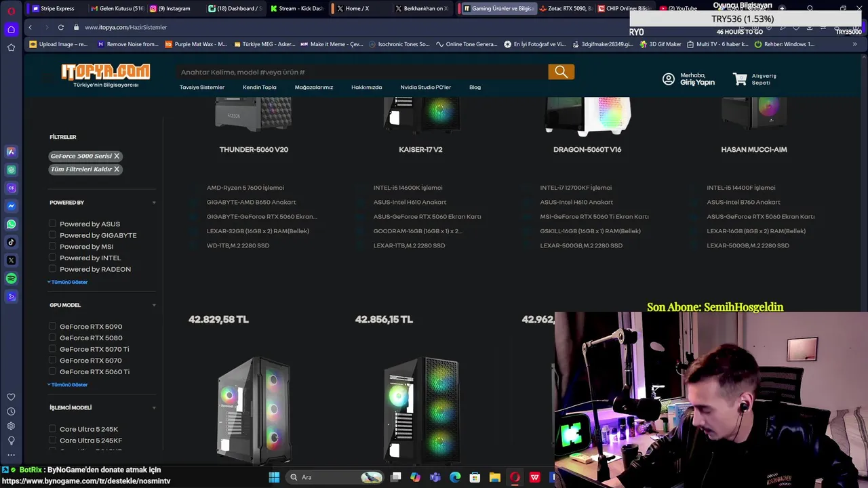Screen dimensions: 868x488
Task: Open bookmarks star in Opera sidebar
Action: 11,47
